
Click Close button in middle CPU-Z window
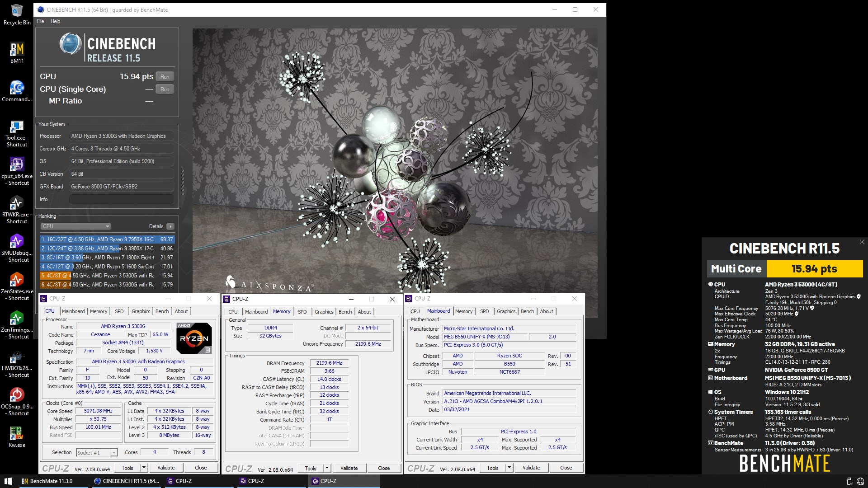click(384, 468)
